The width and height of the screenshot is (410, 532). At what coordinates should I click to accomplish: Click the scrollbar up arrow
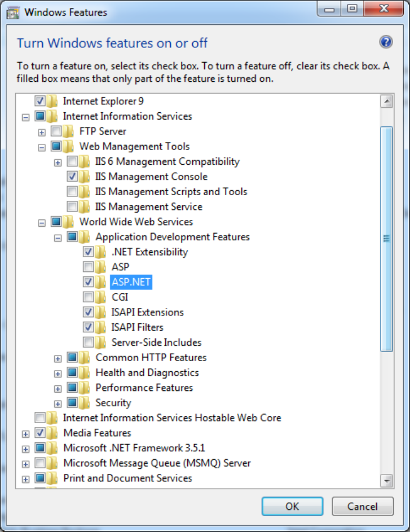coord(387,101)
